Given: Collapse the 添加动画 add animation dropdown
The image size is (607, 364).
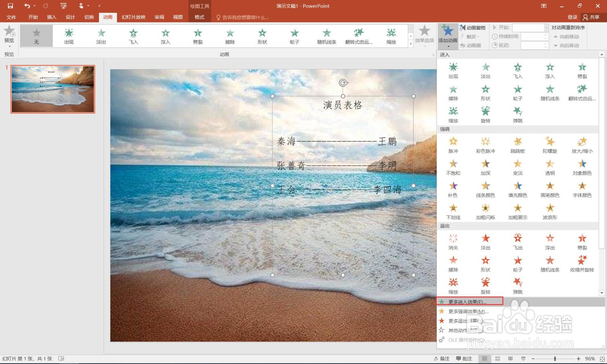Looking at the screenshot, I should pos(448,36).
